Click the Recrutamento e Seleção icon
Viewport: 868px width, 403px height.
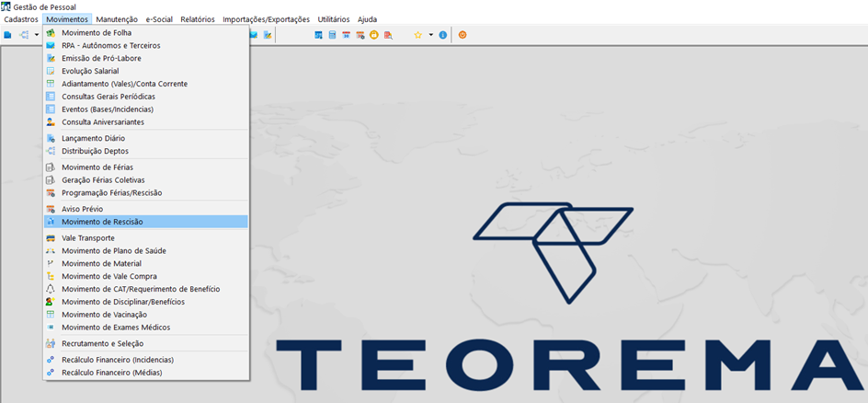tap(51, 344)
